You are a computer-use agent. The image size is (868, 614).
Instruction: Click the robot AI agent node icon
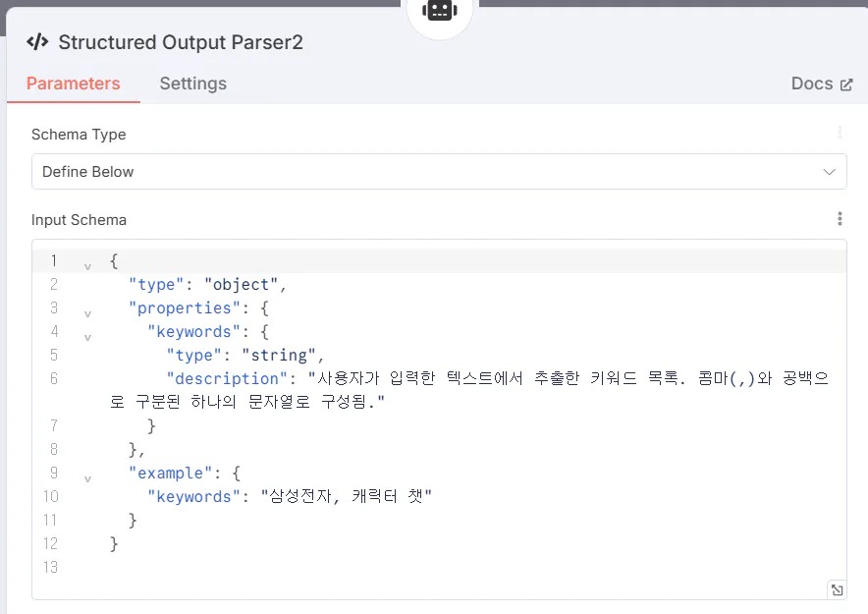point(439,11)
